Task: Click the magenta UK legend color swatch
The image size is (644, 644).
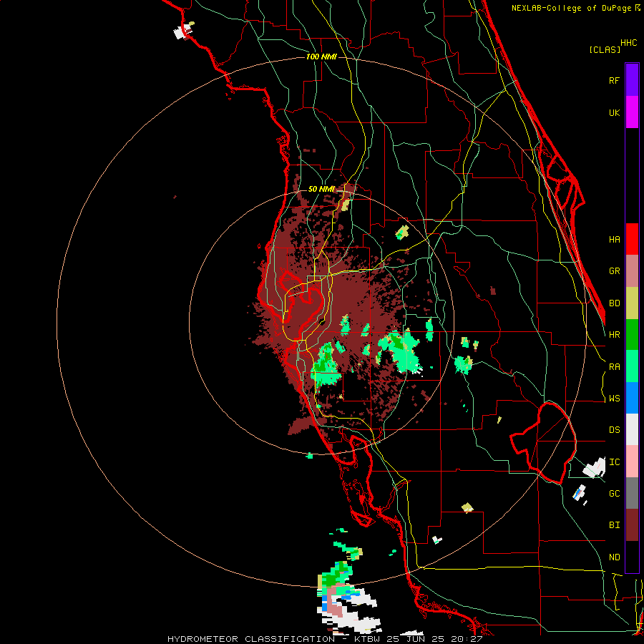Action: pyautogui.click(x=632, y=112)
